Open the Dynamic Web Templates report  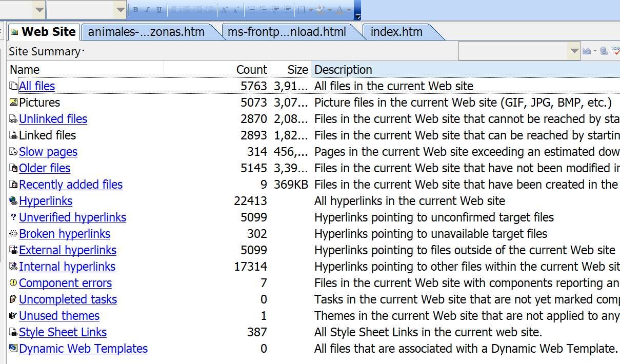[83, 349]
